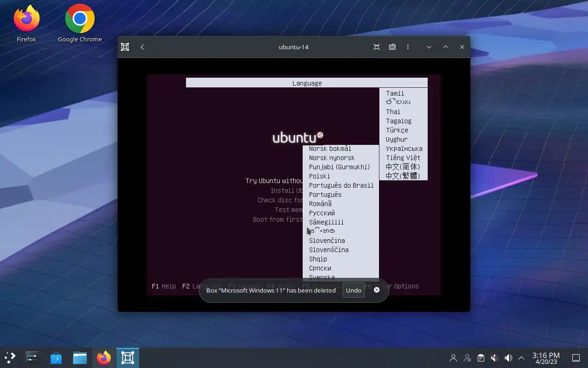This screenshot has width=588, height=368.
Task: Choose Norsk bokmål language
Action: [330, 149]
